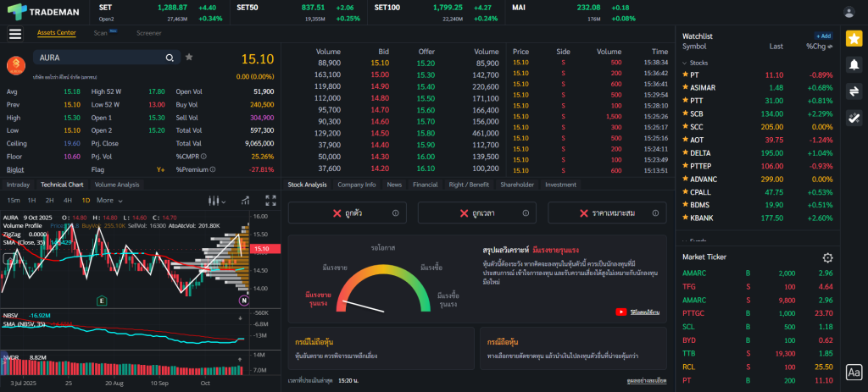Viewport: 868px width, 392px height.
Task: Change font size with Aa icon
Action: [854, 373]
